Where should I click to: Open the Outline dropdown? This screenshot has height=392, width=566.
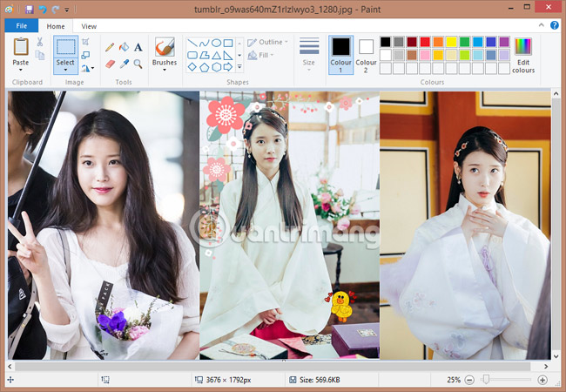pos(268,42)
